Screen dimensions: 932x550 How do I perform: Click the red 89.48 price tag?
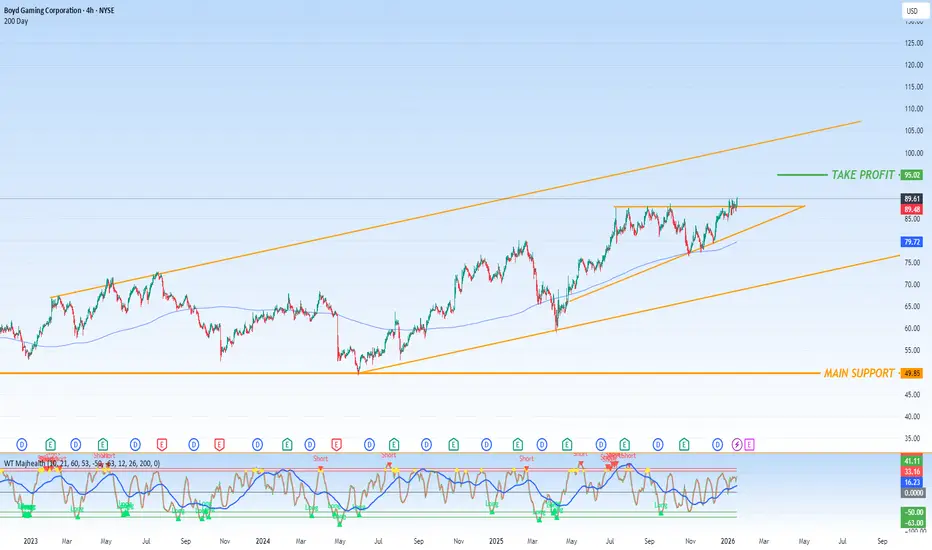coord(912,209)
